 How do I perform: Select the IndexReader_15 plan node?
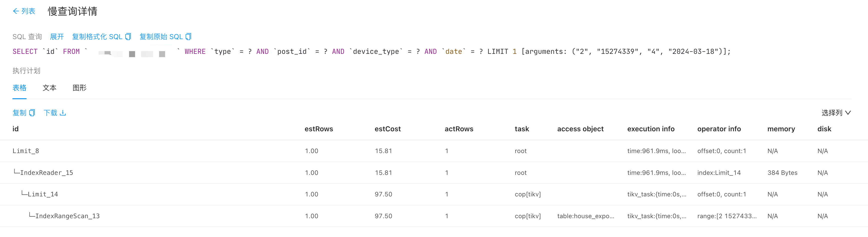pyautogui.click(x=47, y=173)
